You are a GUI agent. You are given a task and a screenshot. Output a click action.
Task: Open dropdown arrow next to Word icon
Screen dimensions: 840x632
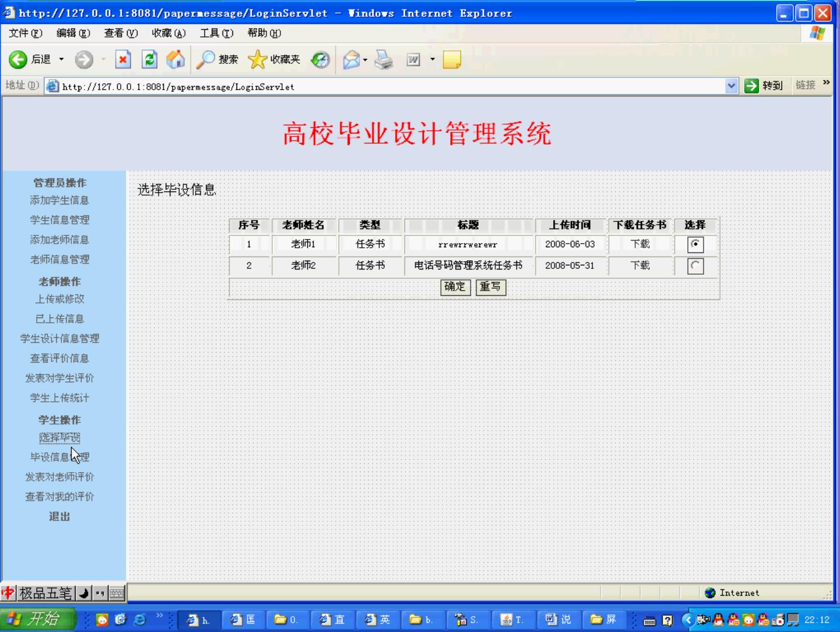coord(433,59)
